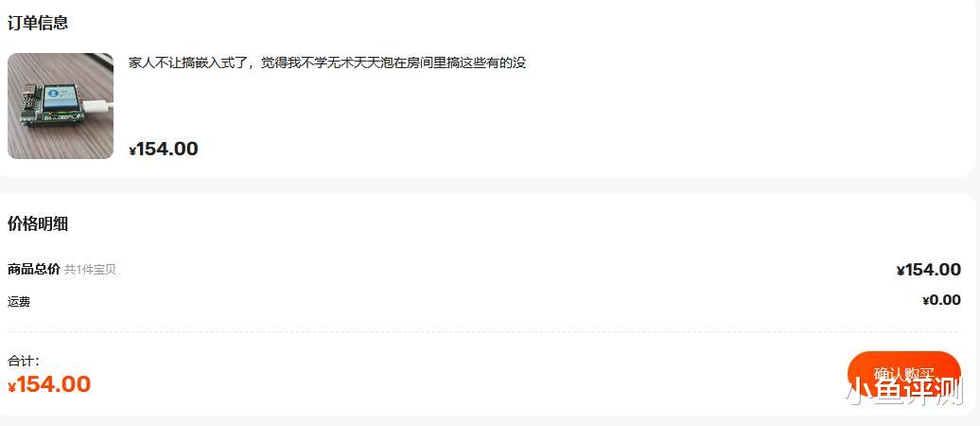
Task: Click the words 不学无术 in product title
Action: coord(327,62)
